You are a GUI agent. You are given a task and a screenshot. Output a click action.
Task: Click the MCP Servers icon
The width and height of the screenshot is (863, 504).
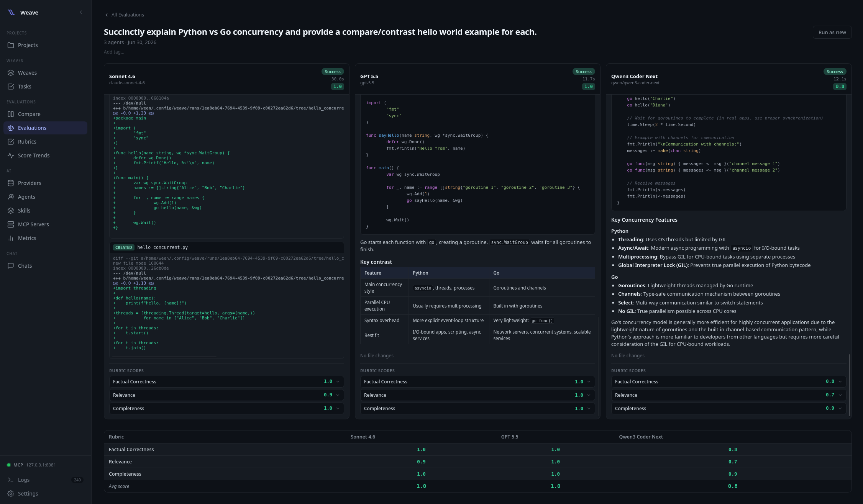click(x=11, y=224)
